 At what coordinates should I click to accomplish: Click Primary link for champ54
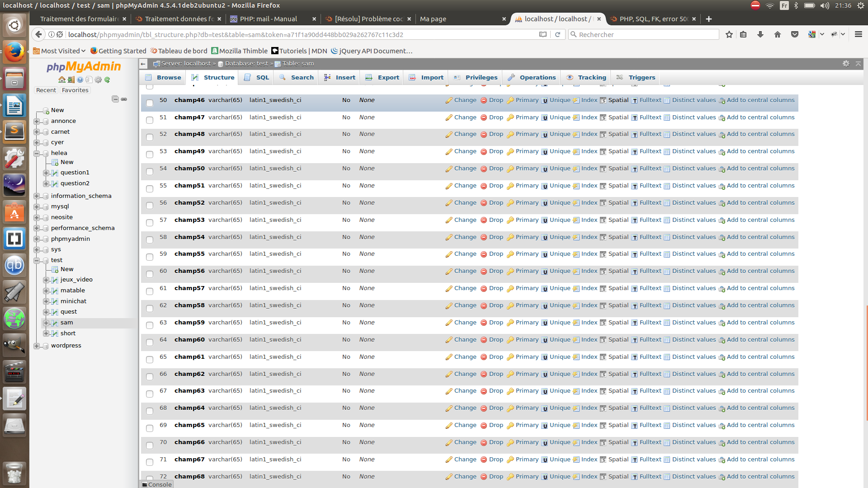527,237
